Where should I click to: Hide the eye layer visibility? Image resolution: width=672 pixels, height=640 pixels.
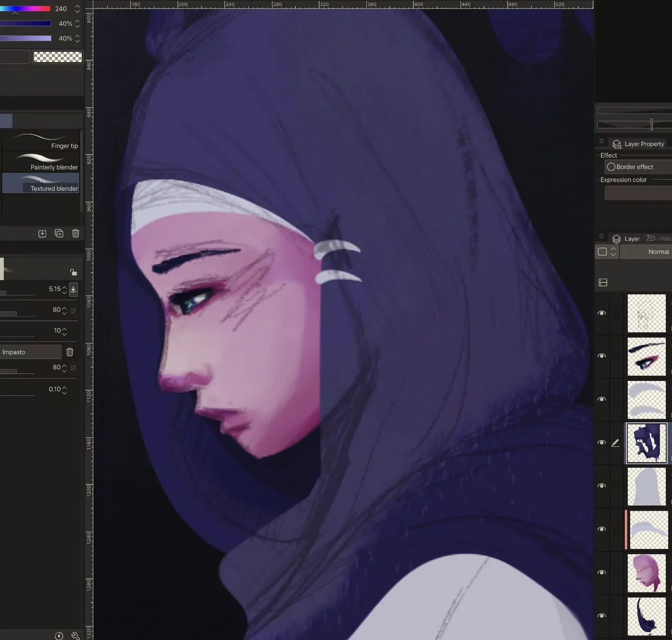(x=602, y=356)
